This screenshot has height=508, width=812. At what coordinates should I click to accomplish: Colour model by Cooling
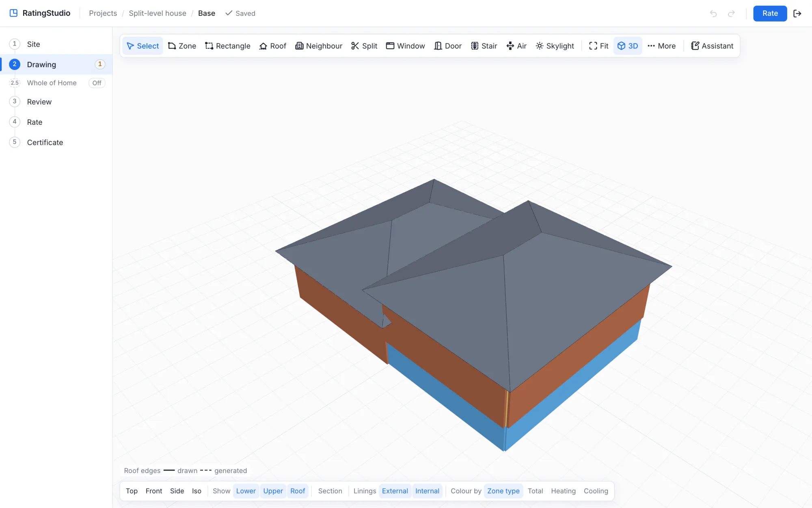[596, 491]
